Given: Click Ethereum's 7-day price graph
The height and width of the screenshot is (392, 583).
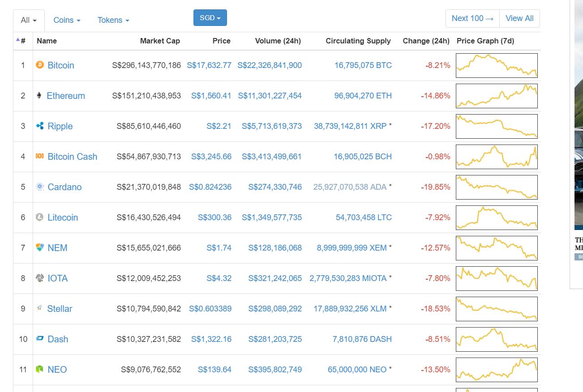Looking at the screenshot, I should point(497,96).
